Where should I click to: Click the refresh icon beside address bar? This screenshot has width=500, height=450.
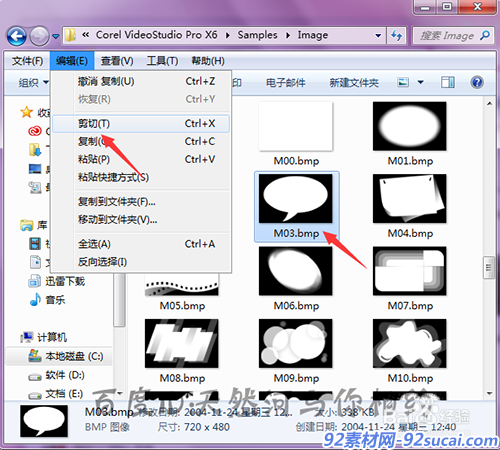[396, 35]
